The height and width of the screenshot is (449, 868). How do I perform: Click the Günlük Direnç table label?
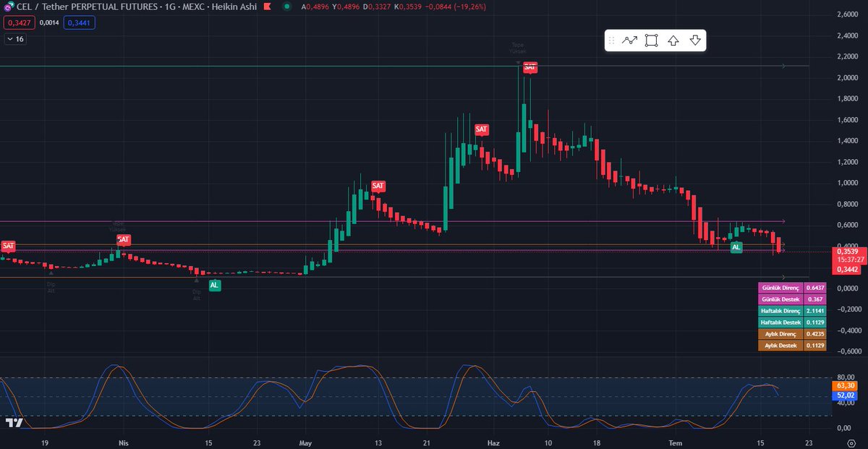(x=781, y=288)
